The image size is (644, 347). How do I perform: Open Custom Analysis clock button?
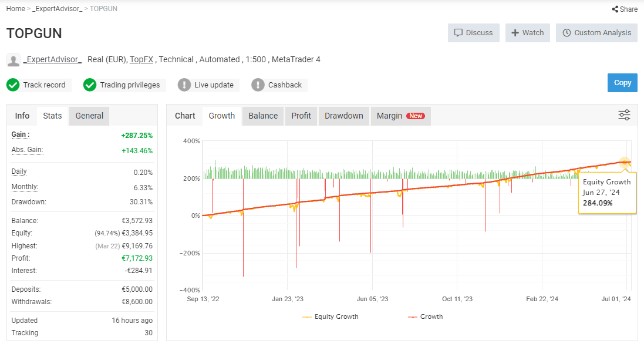[x=596, y=33]
